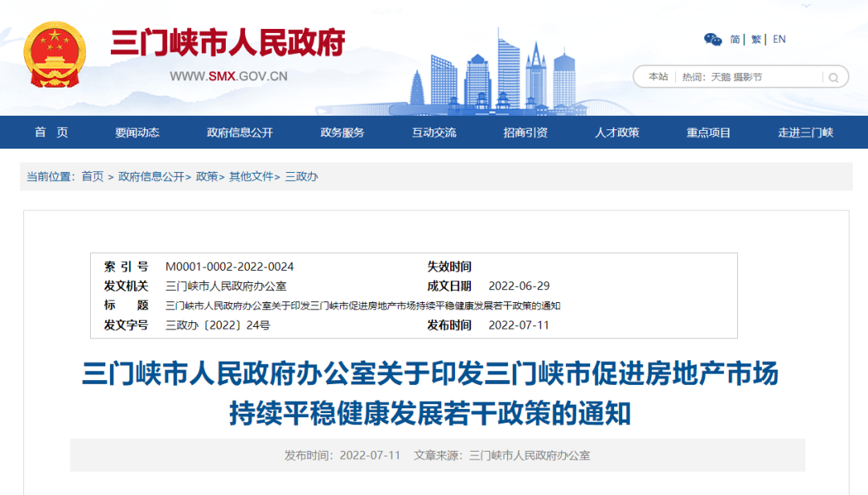
Task: Open the 招商引资 navigation item
Action: 526,133
